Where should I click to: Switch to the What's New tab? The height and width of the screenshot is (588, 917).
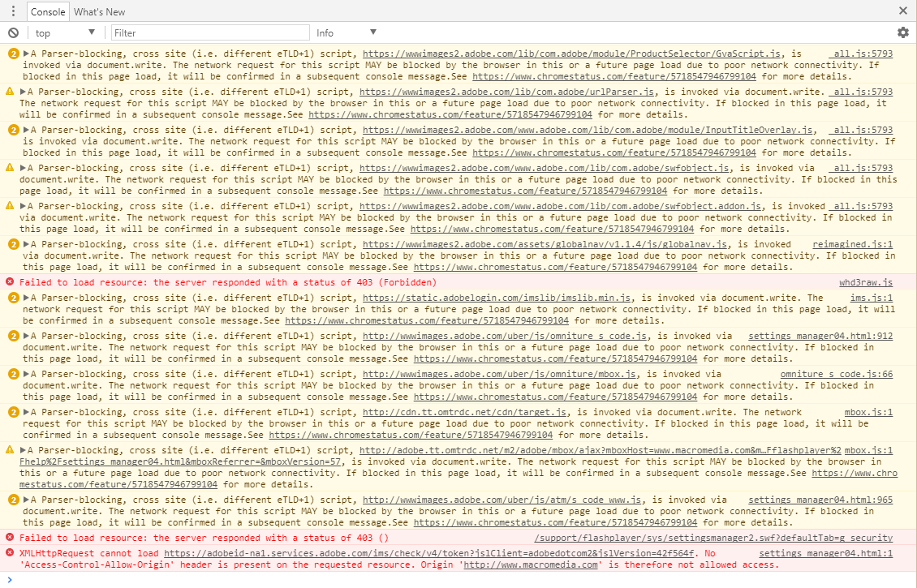click(x=100, y=11)
